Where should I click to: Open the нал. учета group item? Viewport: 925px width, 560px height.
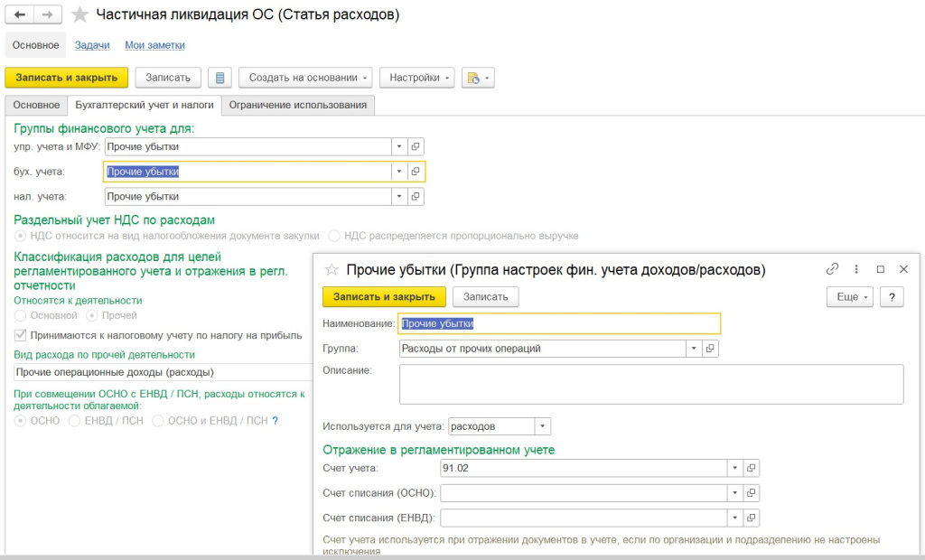click(x=416, y=197)
